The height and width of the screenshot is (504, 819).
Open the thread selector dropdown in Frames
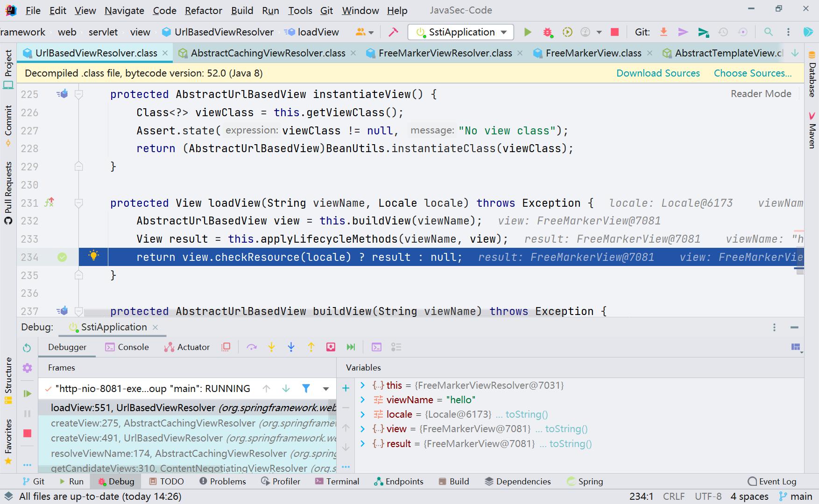coord(325,388)
